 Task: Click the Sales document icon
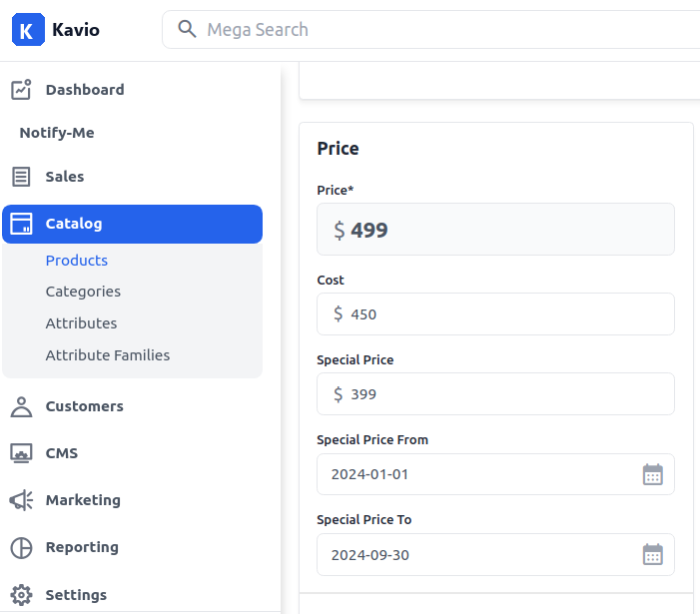(21, 177)
